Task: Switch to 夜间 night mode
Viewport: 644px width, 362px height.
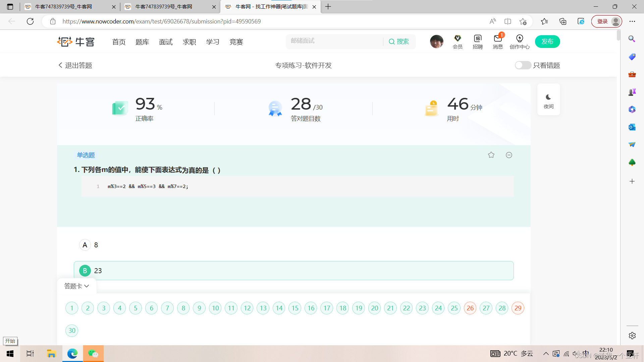Action: (x=548, y=100)
